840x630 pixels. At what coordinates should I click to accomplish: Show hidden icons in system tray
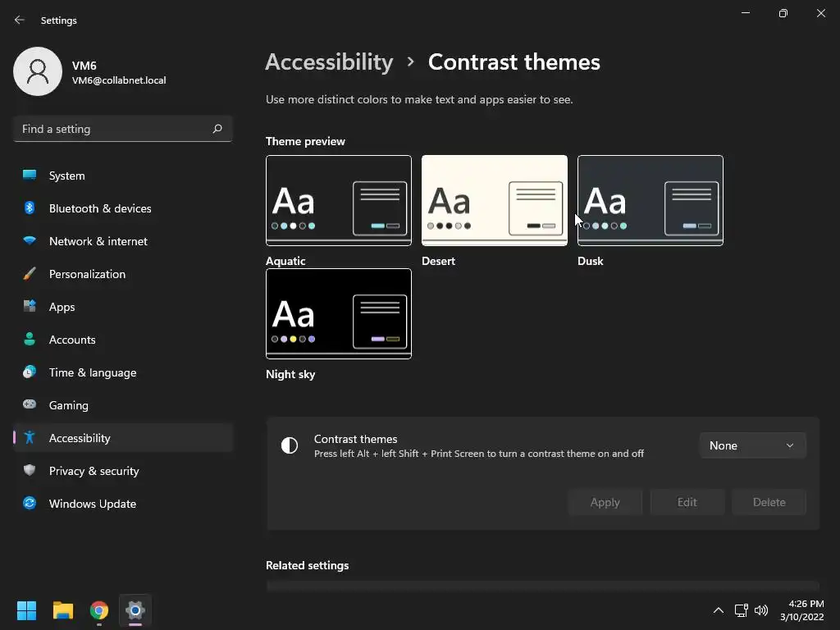tap(718, 610)
